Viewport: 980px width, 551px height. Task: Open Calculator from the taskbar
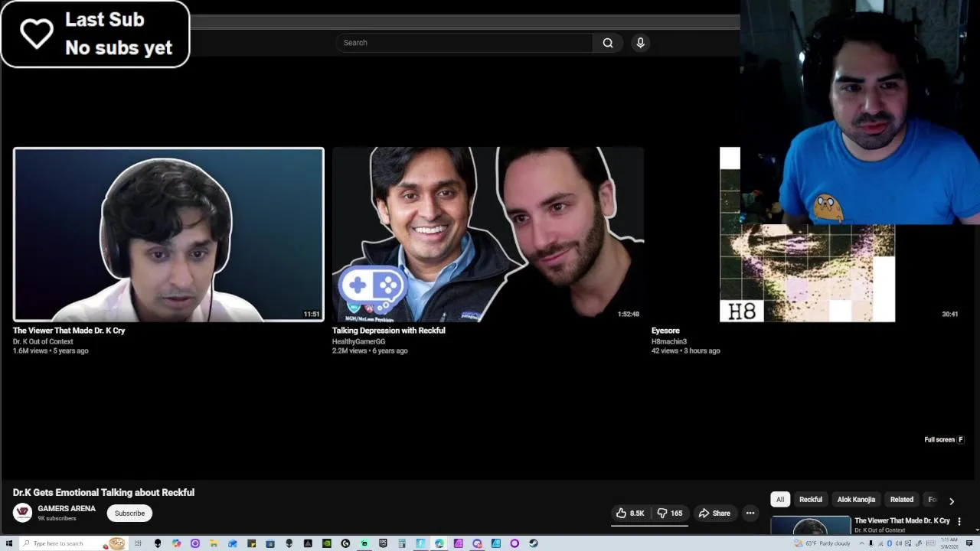(x=401, y=543)
